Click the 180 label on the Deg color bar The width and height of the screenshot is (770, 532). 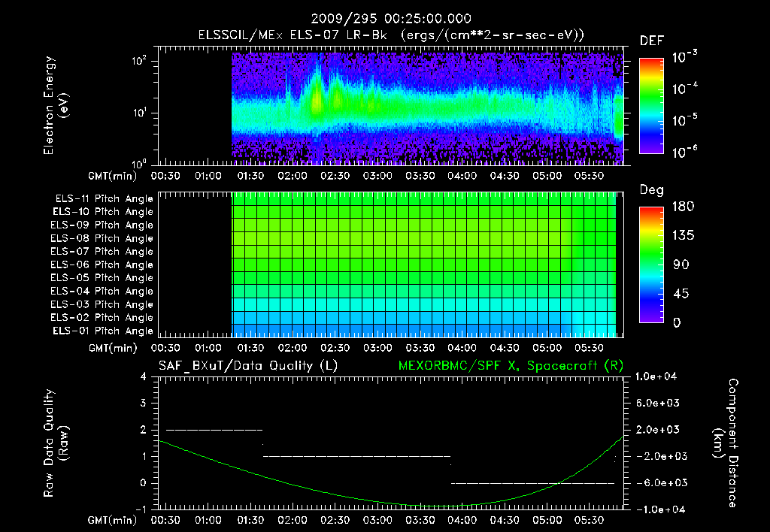pos(683,207)
